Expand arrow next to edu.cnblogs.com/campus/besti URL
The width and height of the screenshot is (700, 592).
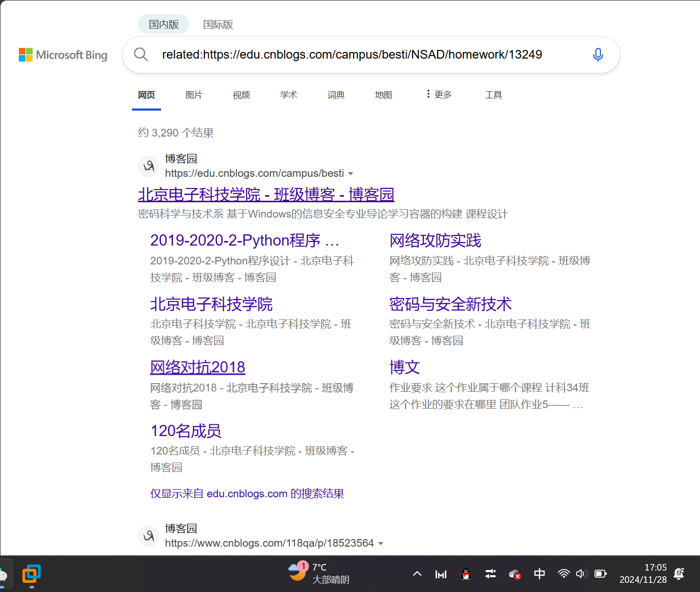point(351,174)
